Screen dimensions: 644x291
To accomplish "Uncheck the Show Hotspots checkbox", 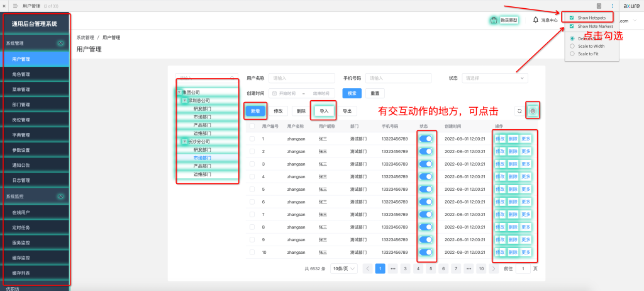I will click(571, 18).
